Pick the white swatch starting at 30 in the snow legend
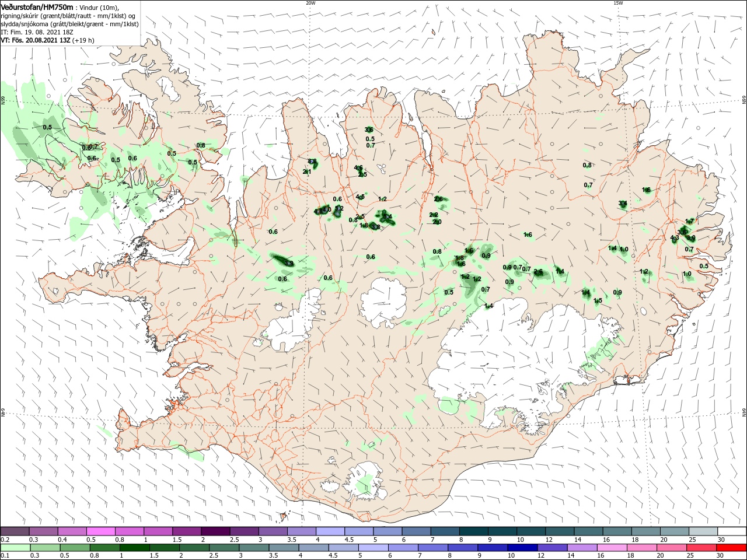Screen dimensions: 747x560 [731, 531]
